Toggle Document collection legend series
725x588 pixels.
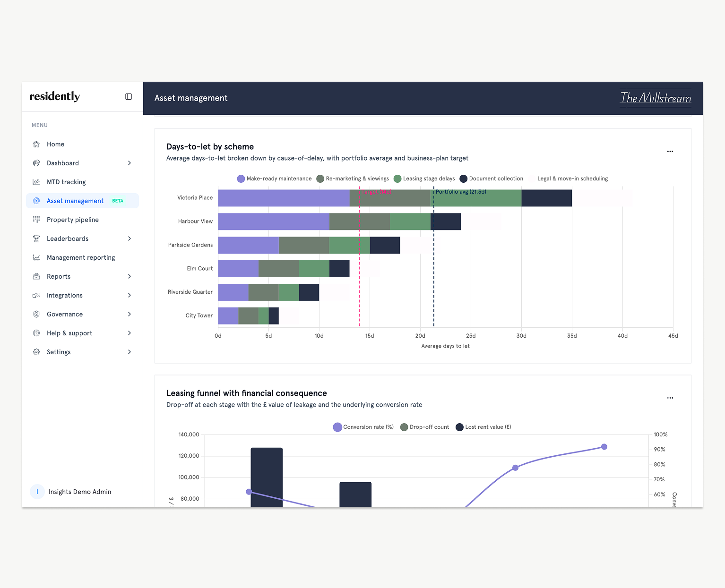492,179
